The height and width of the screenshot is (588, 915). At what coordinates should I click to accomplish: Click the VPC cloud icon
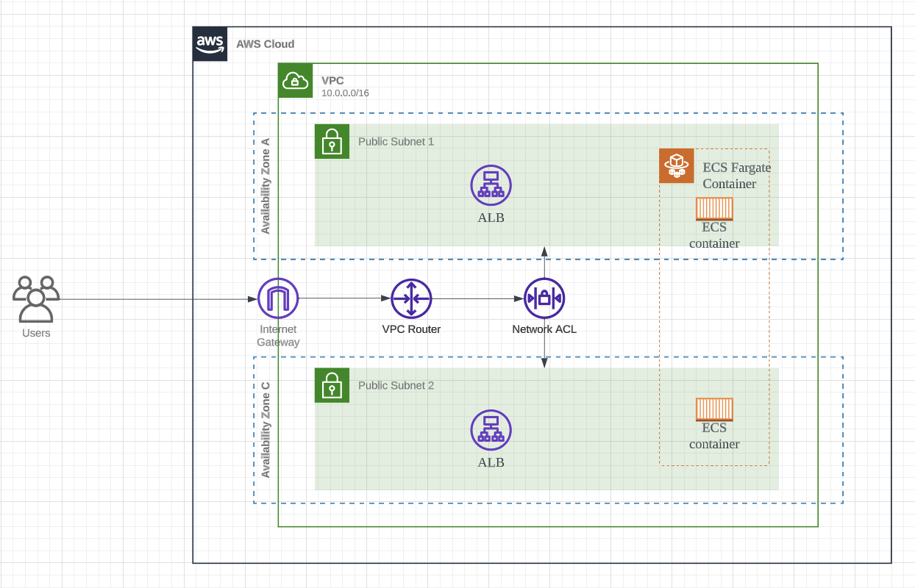click(x=296, y=80)
